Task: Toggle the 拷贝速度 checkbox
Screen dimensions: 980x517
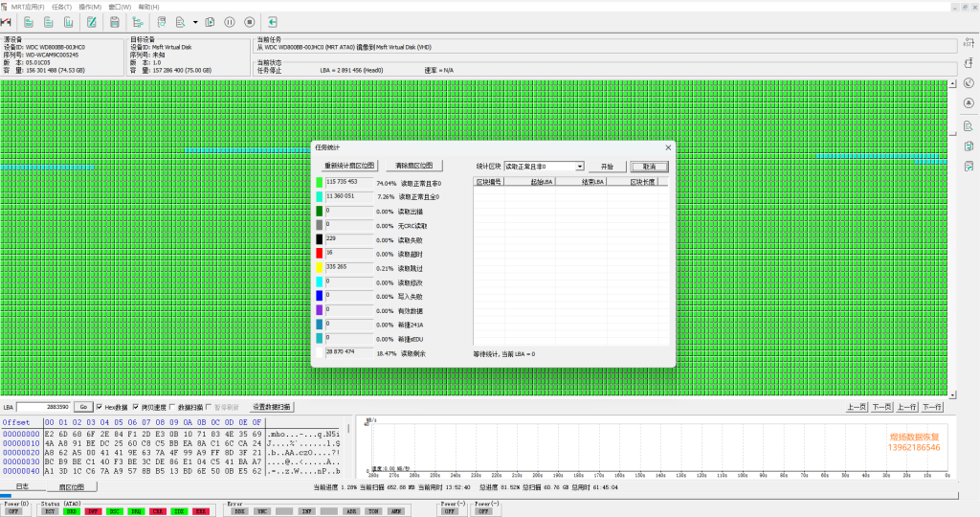Action: (136, 407)
